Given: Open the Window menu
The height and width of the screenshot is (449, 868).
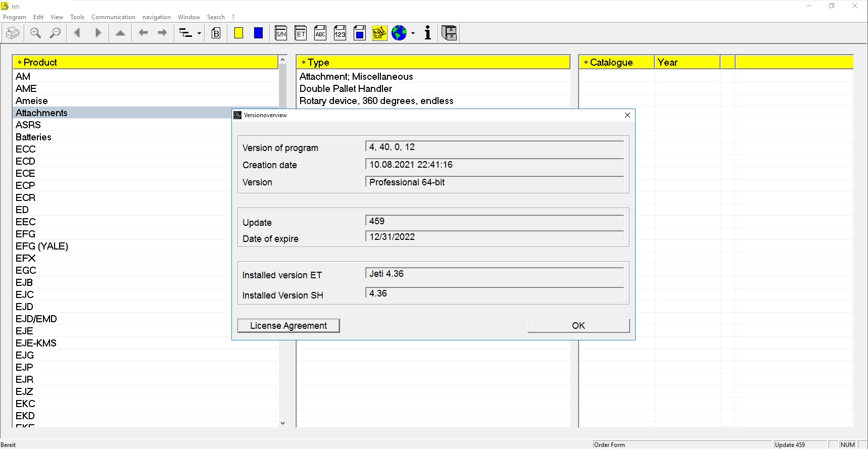Looking at the screenshot, I should point(189,17).
